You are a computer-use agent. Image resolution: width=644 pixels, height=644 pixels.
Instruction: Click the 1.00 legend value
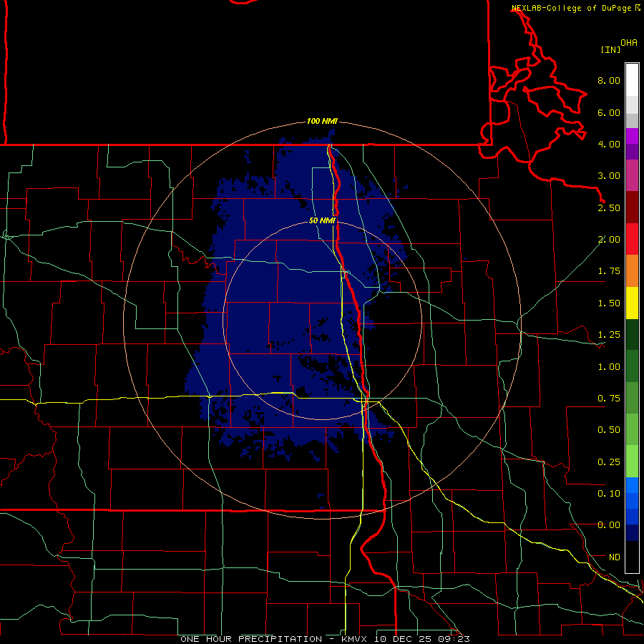click(x=609, y=367)
